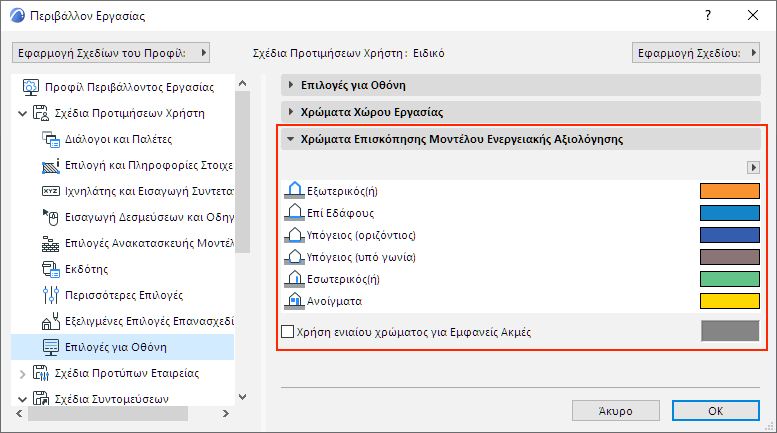
Task: Click the Εισαγωγή Δεσμεύσεων και Οδηγών icon
Action: coord(51,217)
